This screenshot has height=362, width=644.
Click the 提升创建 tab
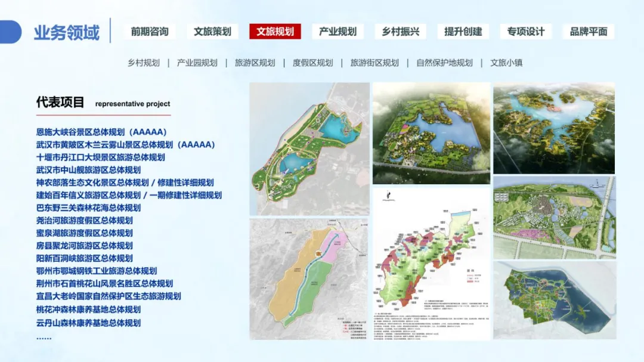click(x=463, y=32)
